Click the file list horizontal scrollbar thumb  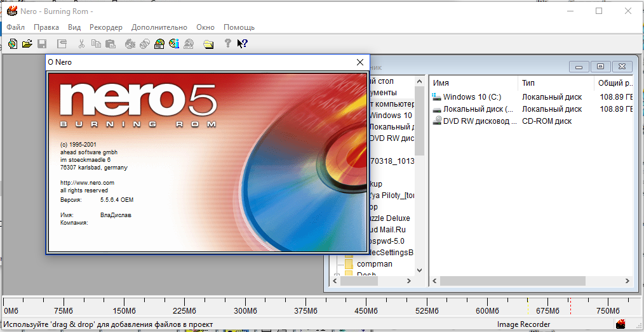[513, 281]
